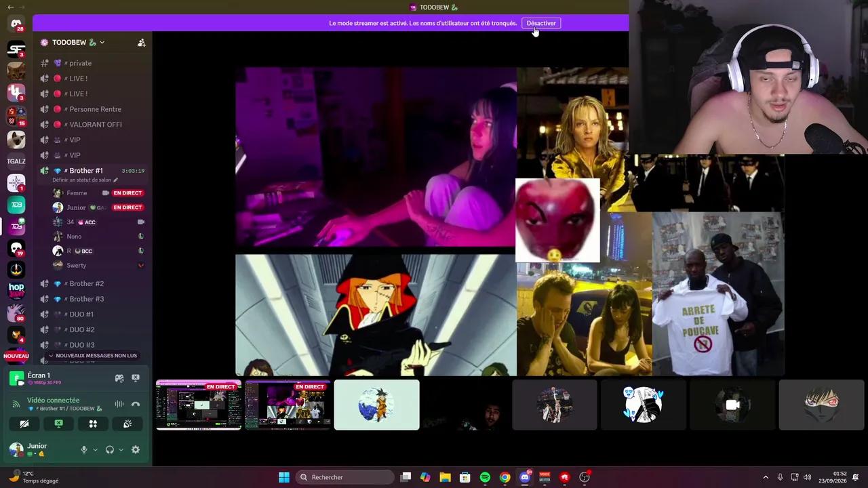Viewport: 868px width, 488px height.
Task: Select user Nono in voice channel
Action: [x=98, y=237]
